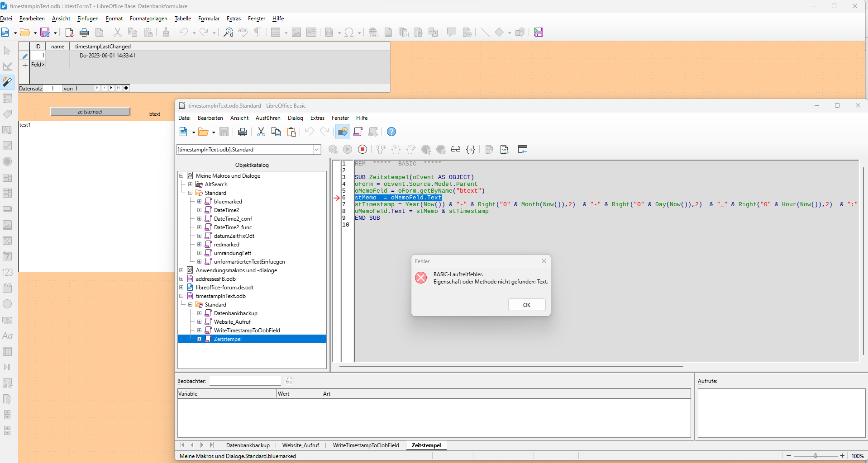Switch to Website_Aufruf module tab
The image size is (868, 463).
300,445
